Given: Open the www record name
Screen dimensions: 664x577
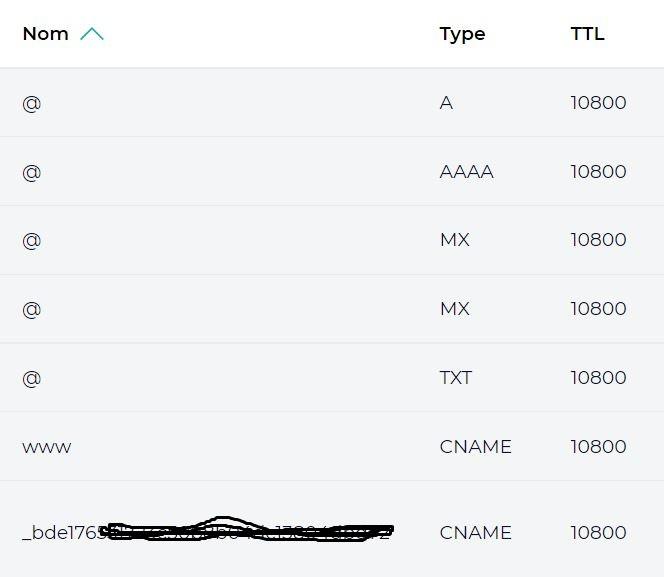Looking at the screenshot, I should pyautogui.click(x=47, y=447).
